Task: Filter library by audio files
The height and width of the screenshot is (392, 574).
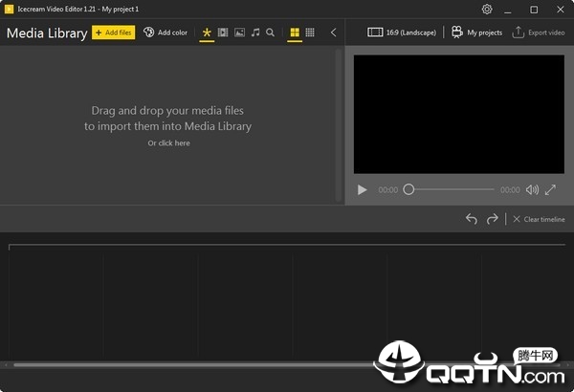Action: coord(255,33)
